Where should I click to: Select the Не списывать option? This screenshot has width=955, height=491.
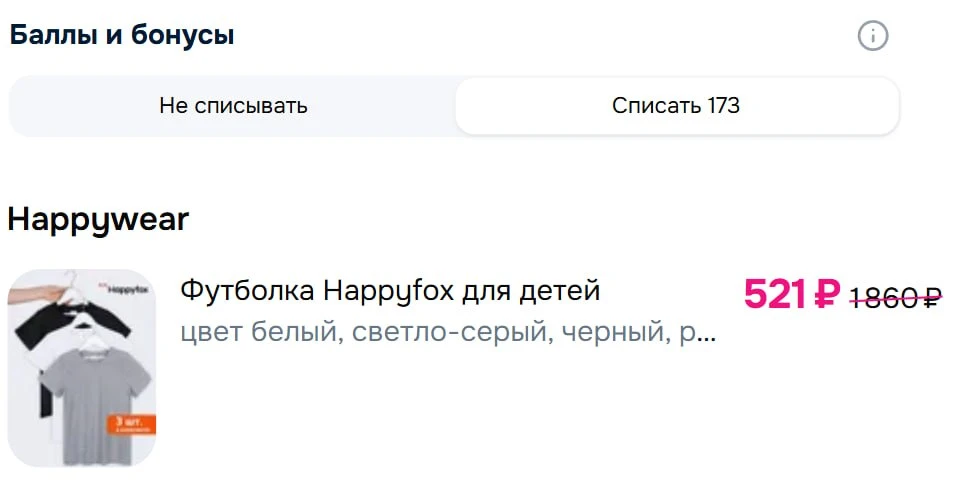[x=233, y=106]
